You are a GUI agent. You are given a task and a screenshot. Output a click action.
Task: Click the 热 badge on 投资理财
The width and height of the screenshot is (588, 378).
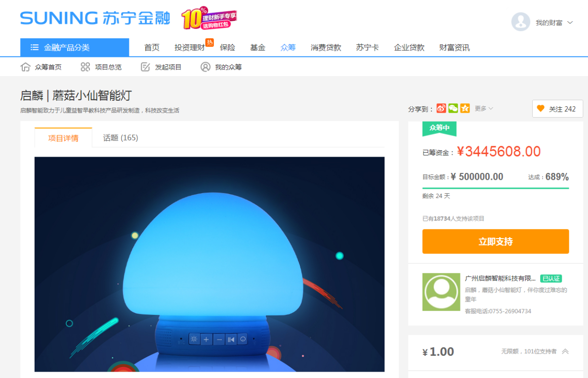[x=210, y=42]
